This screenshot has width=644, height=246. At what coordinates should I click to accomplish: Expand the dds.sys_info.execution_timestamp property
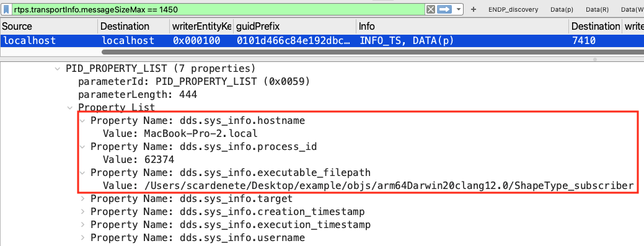tap(83, 225)
